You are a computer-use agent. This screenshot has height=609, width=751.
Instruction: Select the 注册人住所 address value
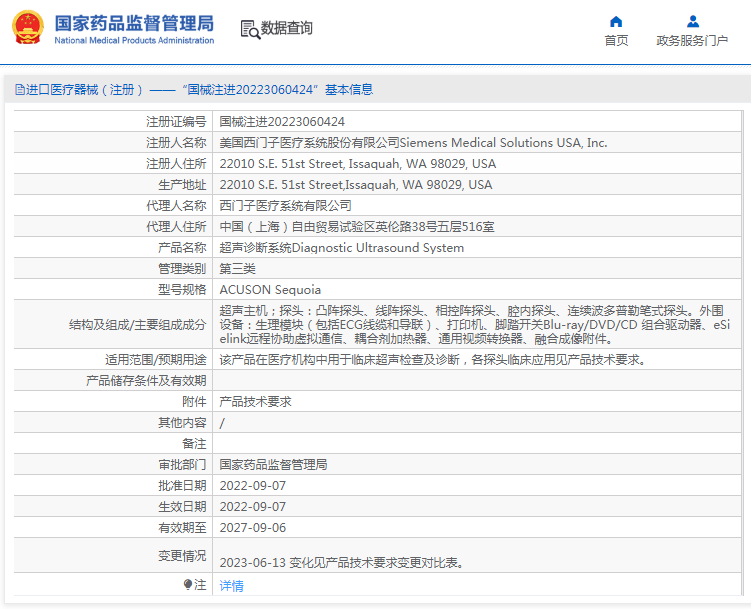click(358, 164)
